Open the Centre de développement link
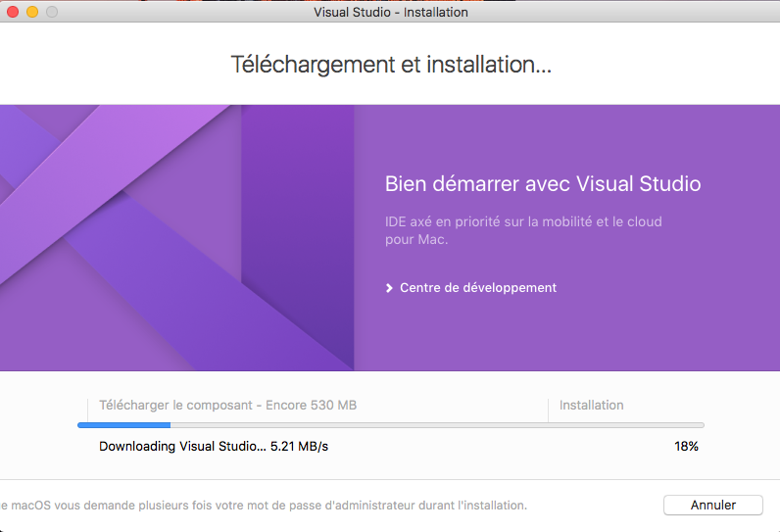The image size is (780, 532). pyautogui.click(x=477, y=288)
